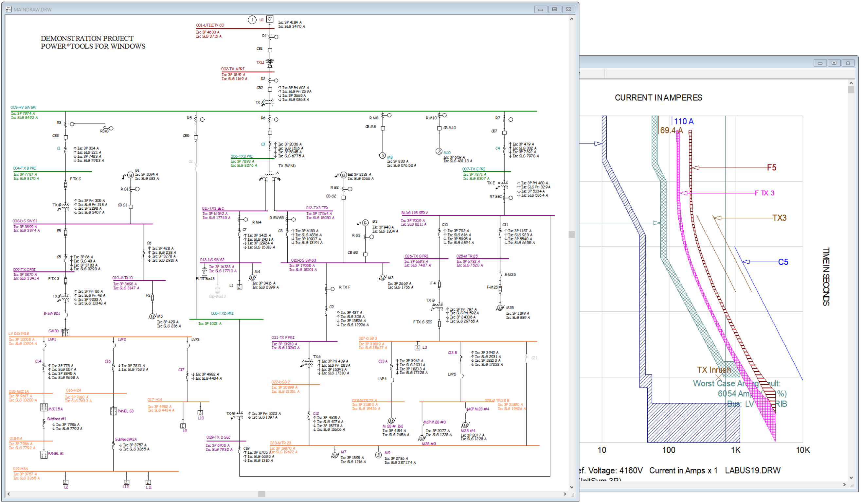Select motor M5 symbol
862x504 pixels.
[x=152, y=317]
